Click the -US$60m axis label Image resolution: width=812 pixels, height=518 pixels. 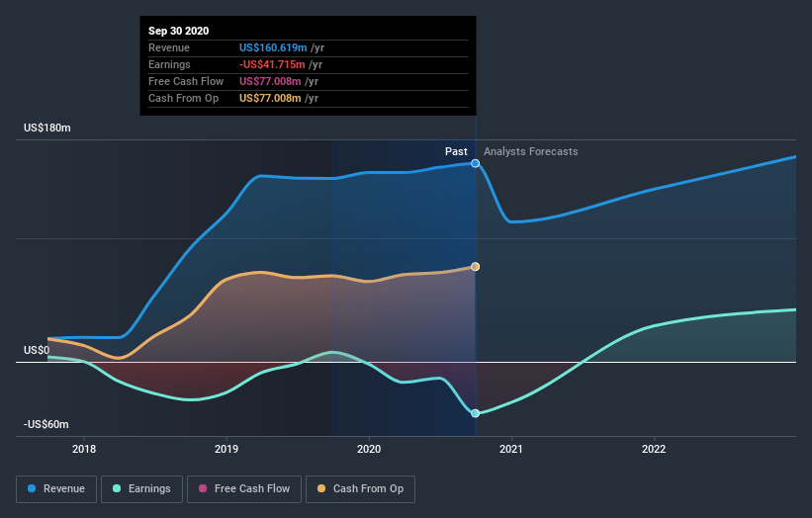[46, 424]
